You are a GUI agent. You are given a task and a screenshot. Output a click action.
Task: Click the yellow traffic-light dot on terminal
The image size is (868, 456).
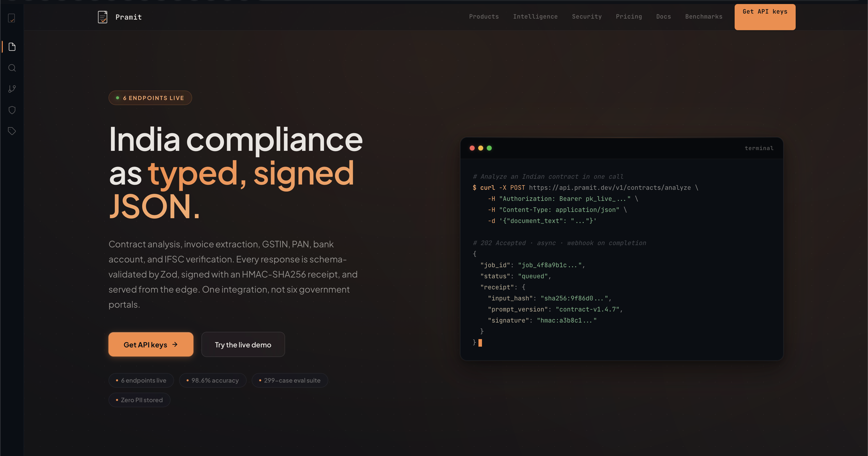pyautogui.click(x=480, y=148)
